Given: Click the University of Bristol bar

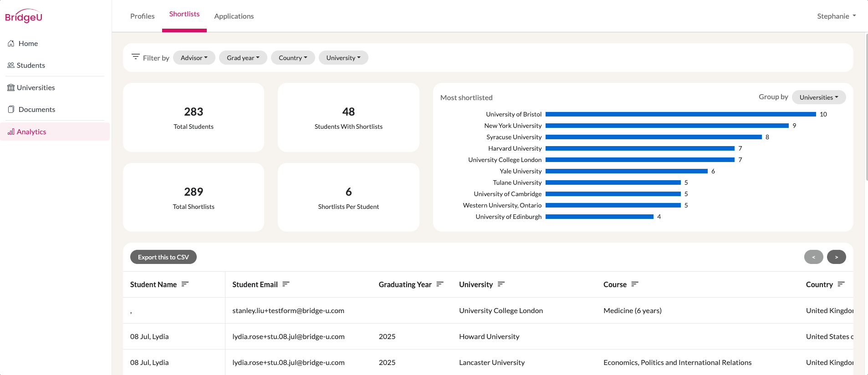Looking at the screenshot, I should tap(681, 114).
